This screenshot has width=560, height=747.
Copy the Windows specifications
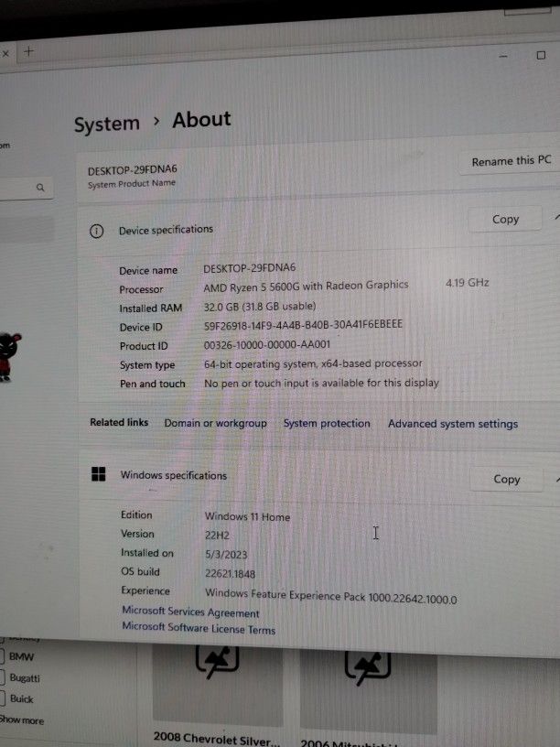tap(507, 479)
